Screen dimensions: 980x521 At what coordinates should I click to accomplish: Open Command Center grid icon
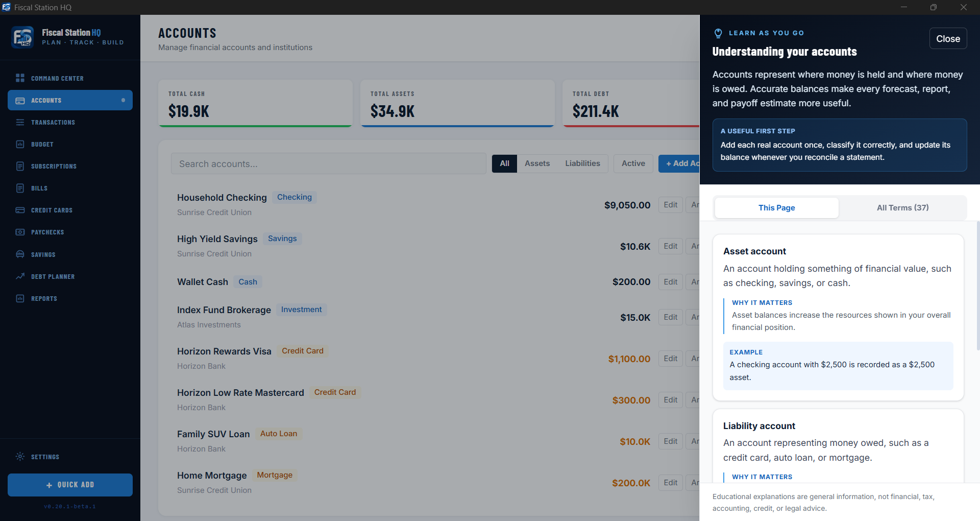(x=20, y=78)
